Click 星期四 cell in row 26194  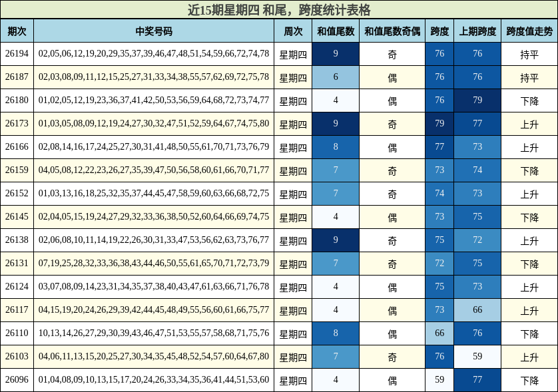coord(293,54)
